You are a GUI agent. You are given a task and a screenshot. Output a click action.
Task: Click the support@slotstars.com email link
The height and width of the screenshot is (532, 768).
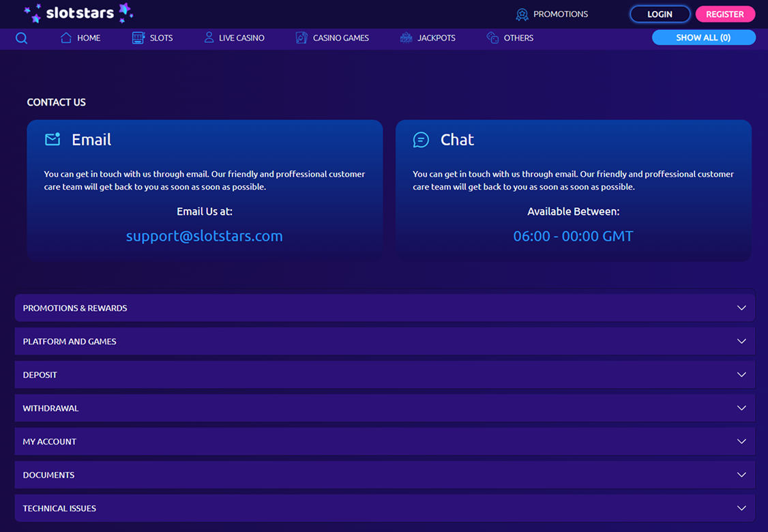point(204,236)
